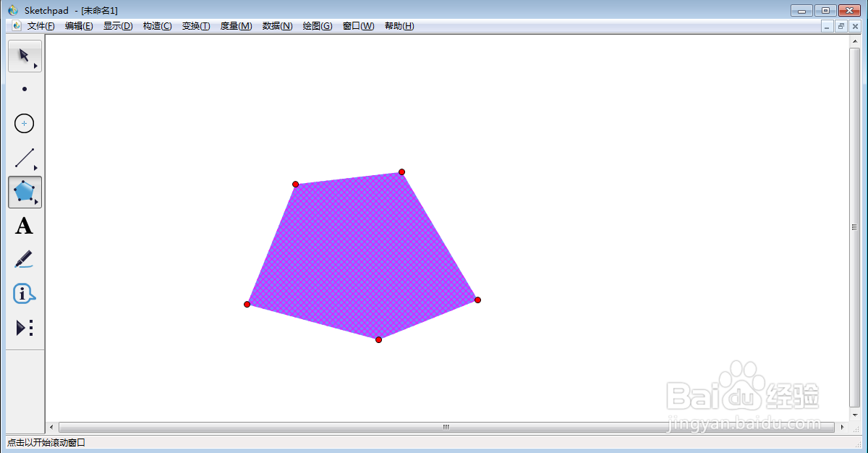Click the horizontal scrollbar right arrow
Screen dimensions: 868x453
tap(843, 428)
